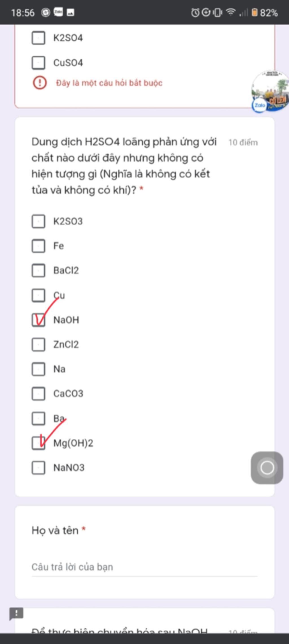Open the feedback report icon

(16, 614)
